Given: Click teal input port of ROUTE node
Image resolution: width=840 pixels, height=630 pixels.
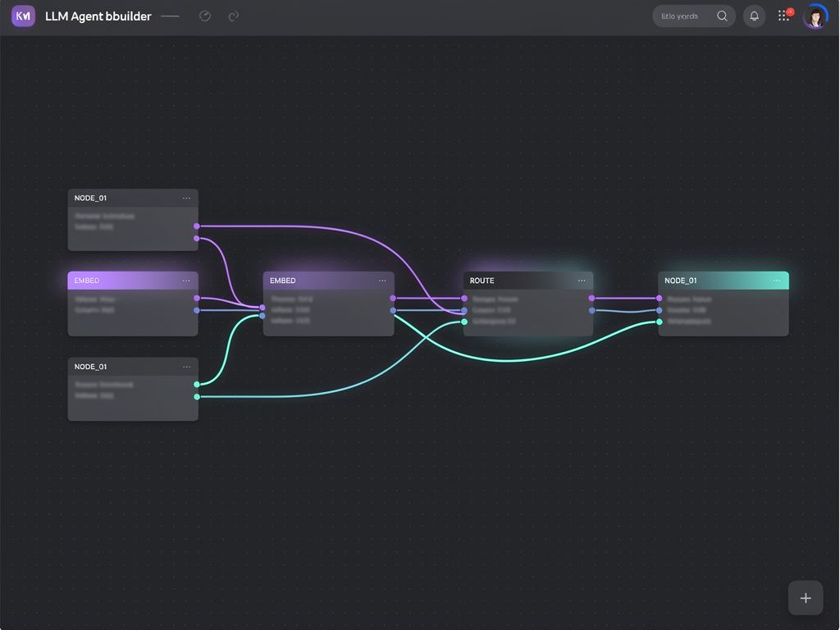Looking at the screenshot, I should point(464,322).
